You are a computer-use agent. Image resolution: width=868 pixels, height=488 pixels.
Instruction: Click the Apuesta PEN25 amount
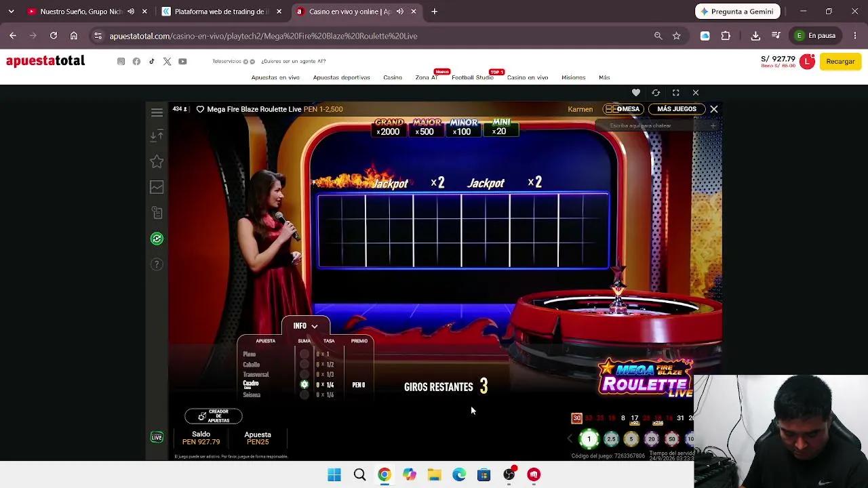258,438
